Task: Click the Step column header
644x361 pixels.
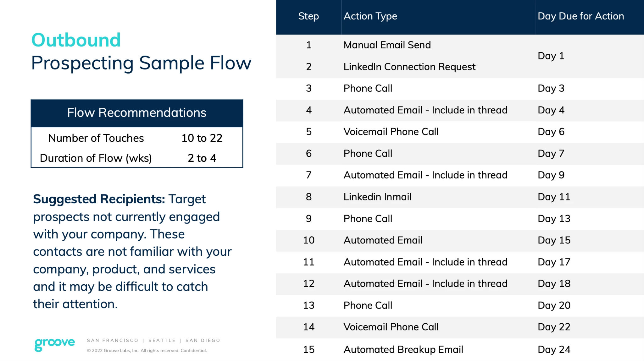Action: (308, 16)
